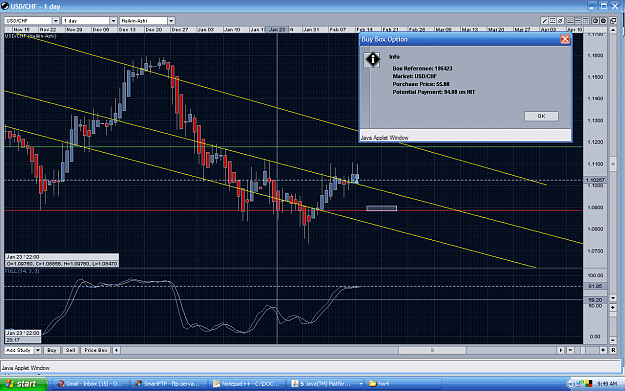Open the USD/CHF symbol dropdown
Image resolution: width=625 pixels, height=391 pixels.
[x=55, y=21]
